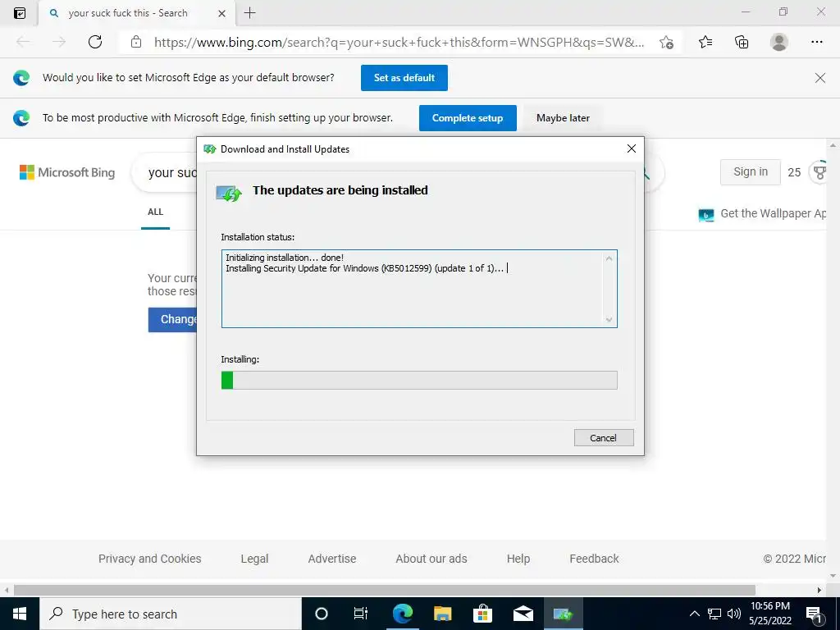Image resolution: width=840 pixels, height=630 pixels.
Task: Open File Explorer from taskbar
Action: tap(442, 614)
